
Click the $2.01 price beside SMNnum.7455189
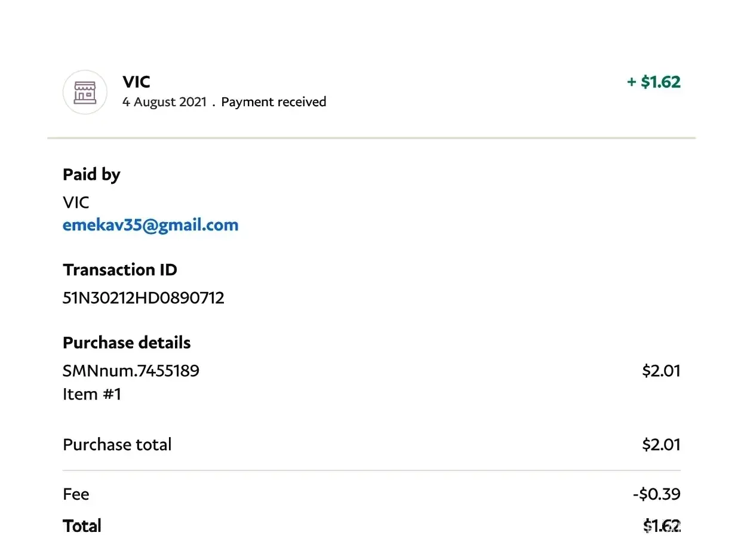(x=661, y=371)
